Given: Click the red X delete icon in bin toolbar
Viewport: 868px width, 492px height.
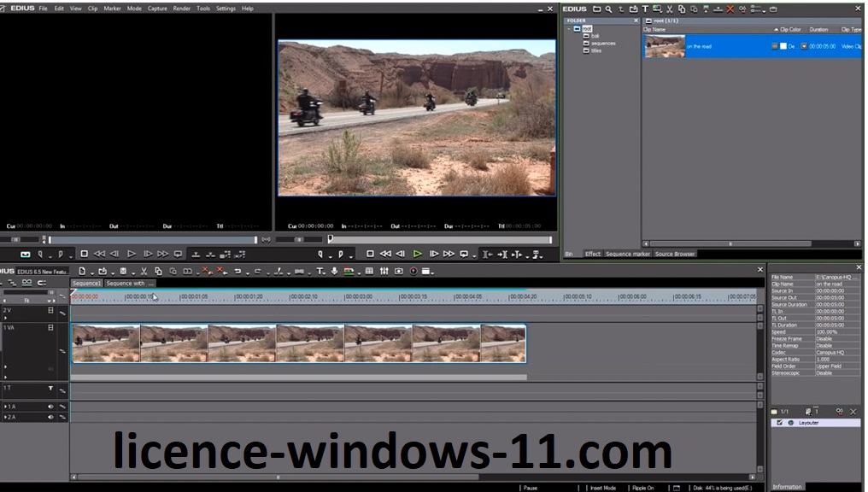Looking at the screenshot, I should 730,9.
